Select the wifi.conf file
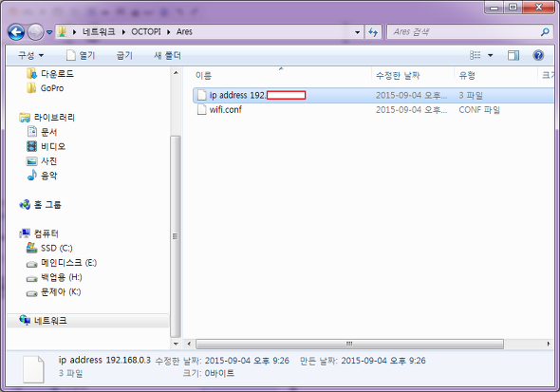 225,109
